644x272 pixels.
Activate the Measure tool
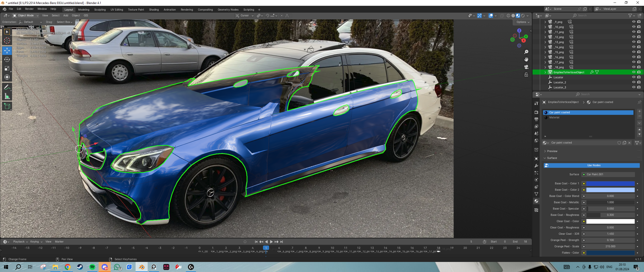tap(7, 96)
